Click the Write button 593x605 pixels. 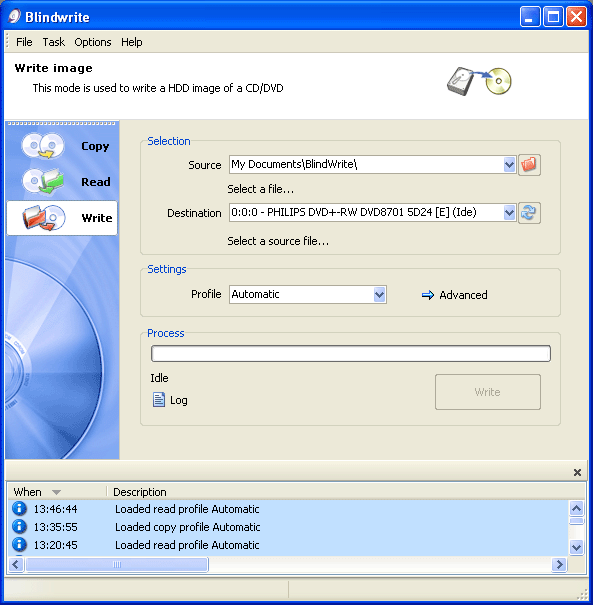pyautogui.click(x=488, y=392)
